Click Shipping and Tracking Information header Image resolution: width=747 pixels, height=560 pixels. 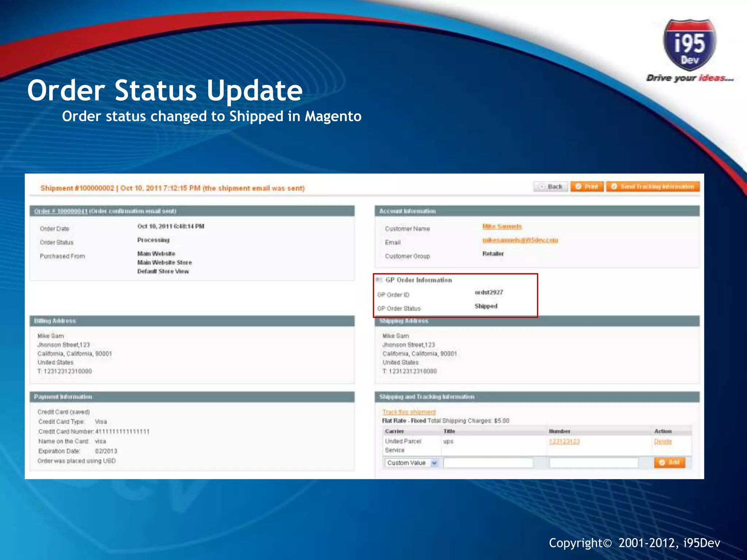click(537, 397)
